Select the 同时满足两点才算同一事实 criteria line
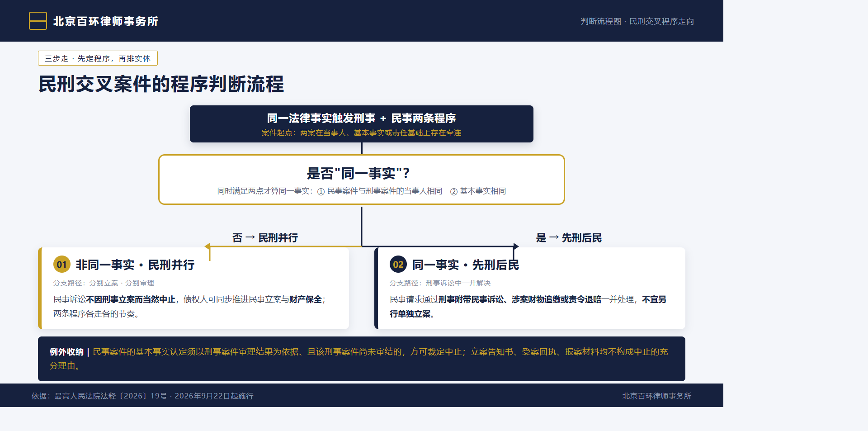868x431 pixels. [362, 191]
